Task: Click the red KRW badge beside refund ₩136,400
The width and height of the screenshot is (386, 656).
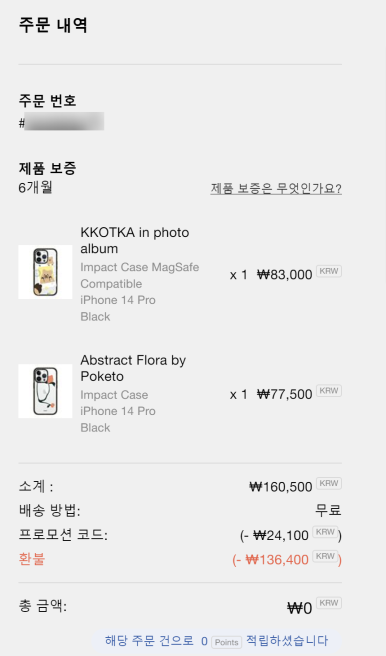Action: [x=325, y=556]
